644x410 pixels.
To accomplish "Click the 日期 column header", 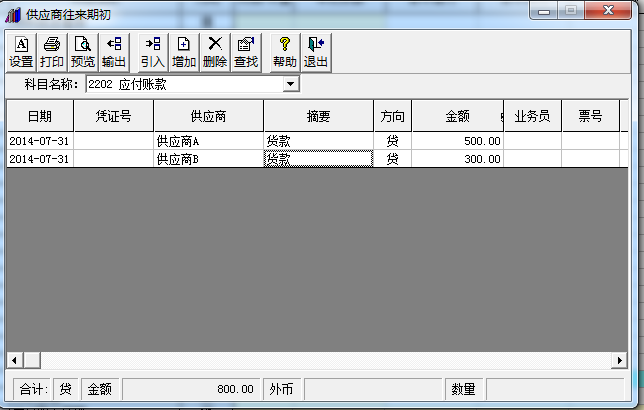I will (x=40, y=116).
